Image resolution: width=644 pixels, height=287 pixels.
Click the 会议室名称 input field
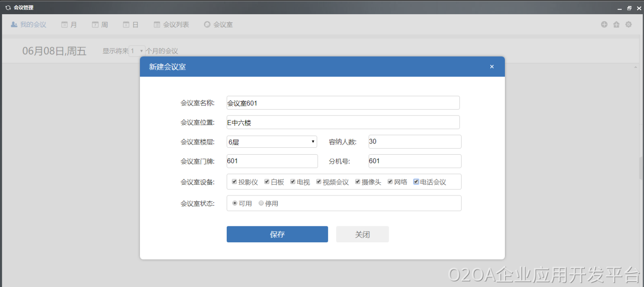click(x=343, y=103)
